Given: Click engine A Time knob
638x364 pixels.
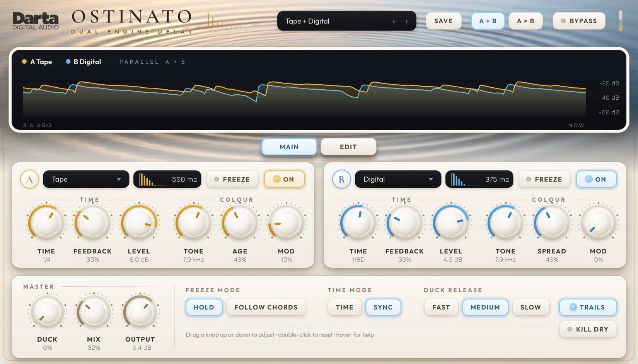Looking at the screenshot, I should 46,223.
